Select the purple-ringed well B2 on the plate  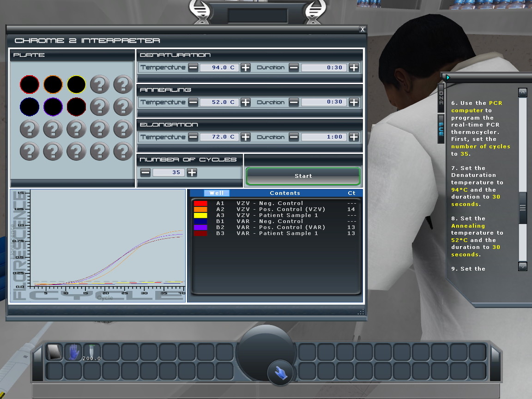pyautogui.click(x=53, y=108)
